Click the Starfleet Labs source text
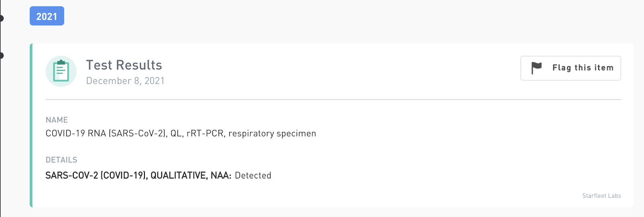Screen dimensions: 644x217 (601, 196)
